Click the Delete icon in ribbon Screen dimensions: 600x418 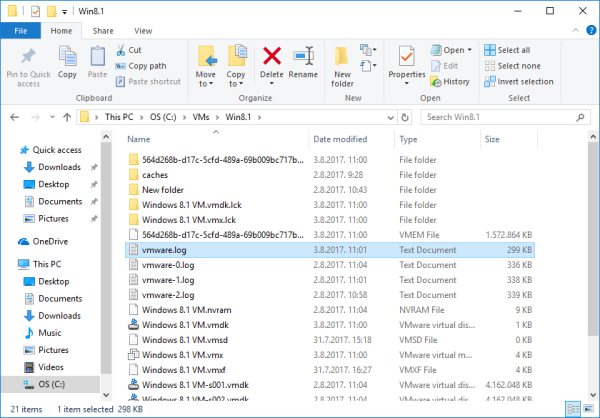click(271, 61)
